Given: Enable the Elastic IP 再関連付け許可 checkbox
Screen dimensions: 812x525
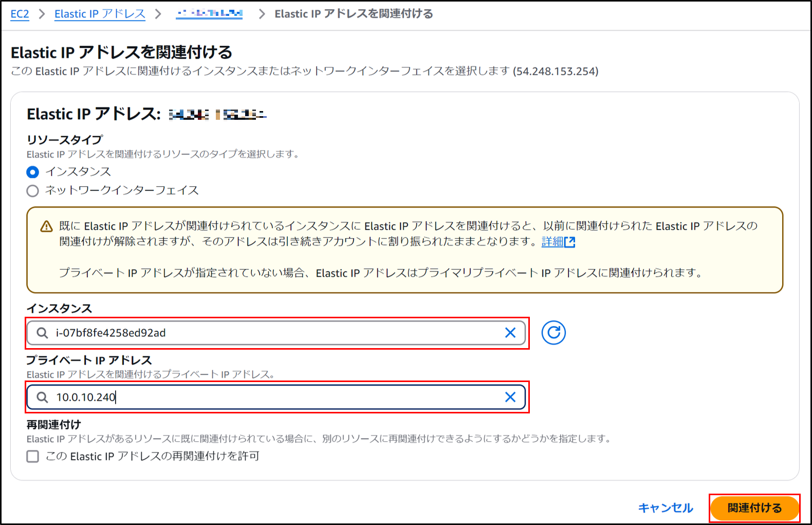Looking at the screenshot, I should 32,456.
